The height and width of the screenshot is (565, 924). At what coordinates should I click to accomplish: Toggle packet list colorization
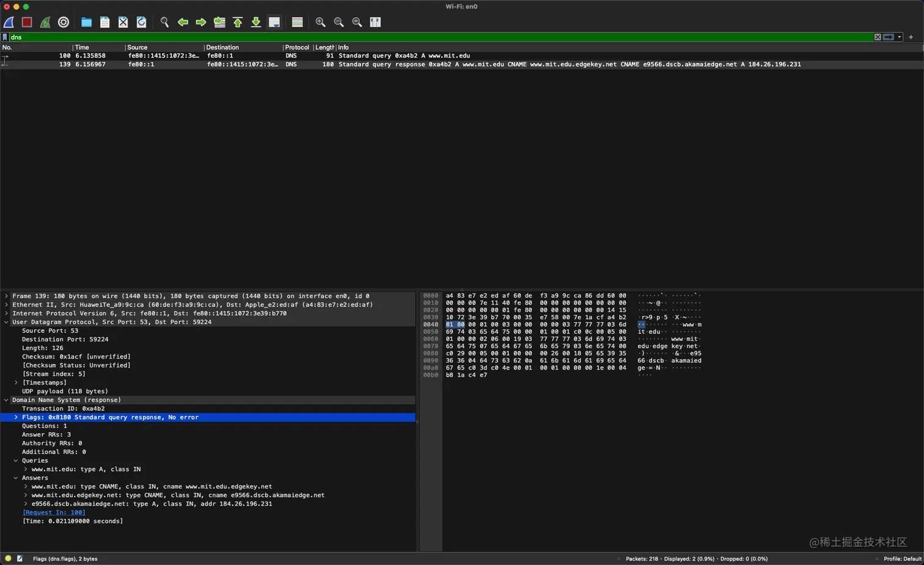coord(298,23)
